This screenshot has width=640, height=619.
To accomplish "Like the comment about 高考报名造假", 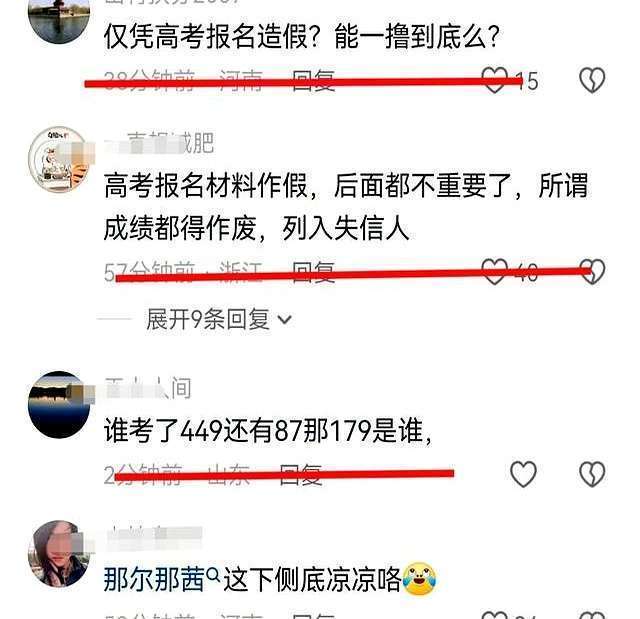I will pyautogui.click(x=495, y=79).
